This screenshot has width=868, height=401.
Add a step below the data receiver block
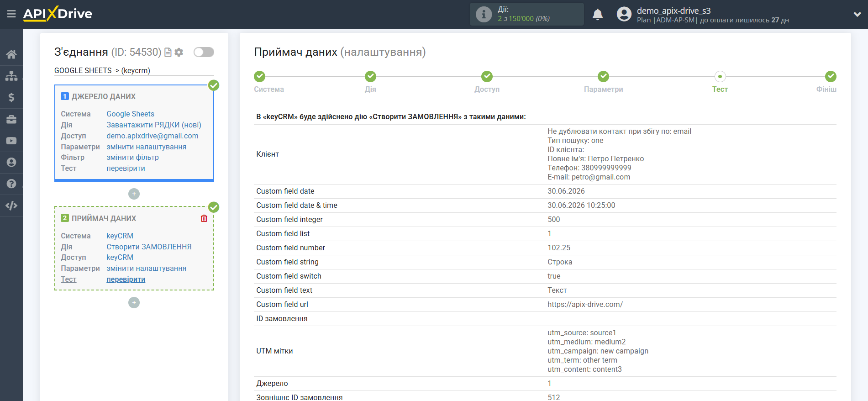[134, 303]
